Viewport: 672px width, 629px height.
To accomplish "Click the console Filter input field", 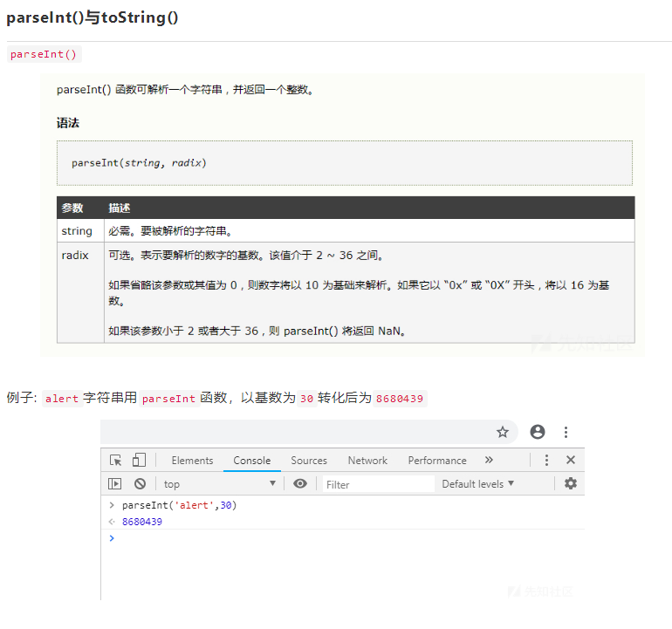I will point(377,484).
